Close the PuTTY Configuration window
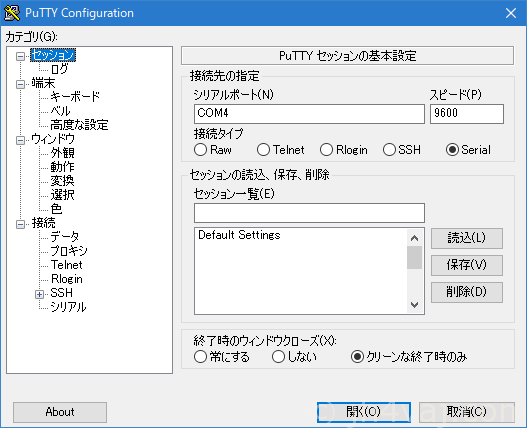The image size is (527, 428). [511, 13]
